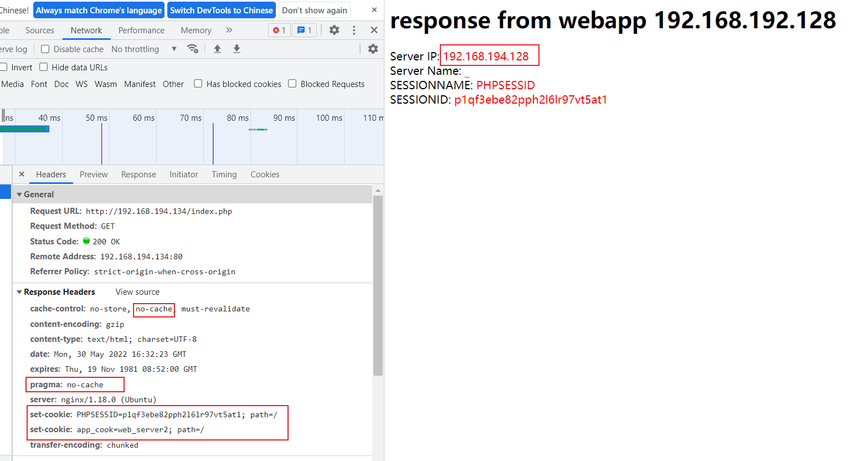
Task: Collapse the Response Headers section
Action: [19, 292]
